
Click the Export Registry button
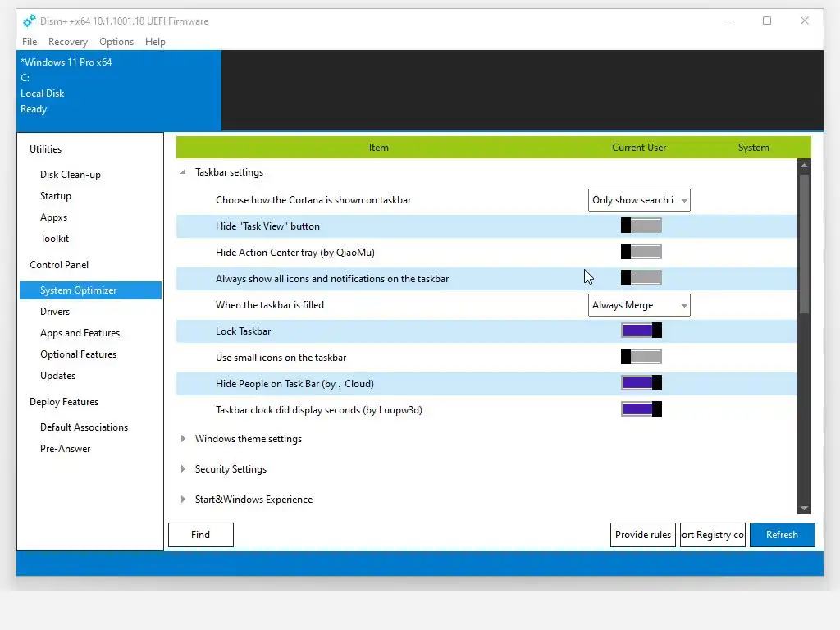pos(713,535)
